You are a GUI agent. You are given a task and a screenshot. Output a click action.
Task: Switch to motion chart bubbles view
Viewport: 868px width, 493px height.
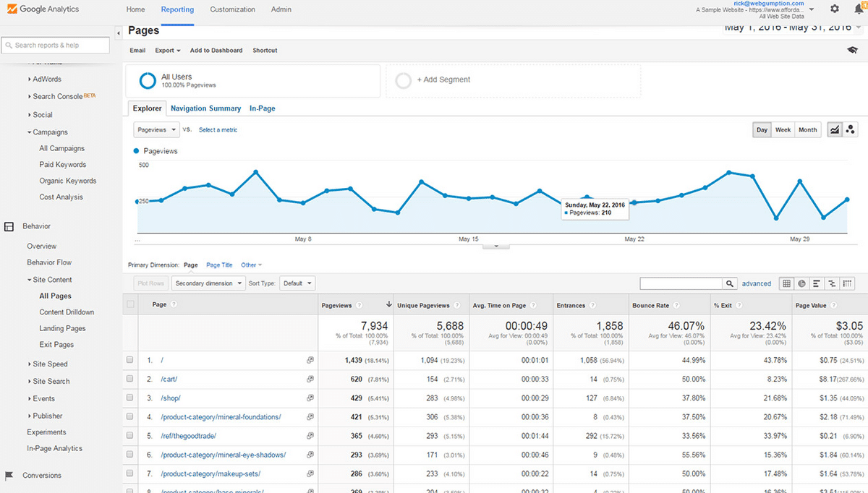coord(850,129)
